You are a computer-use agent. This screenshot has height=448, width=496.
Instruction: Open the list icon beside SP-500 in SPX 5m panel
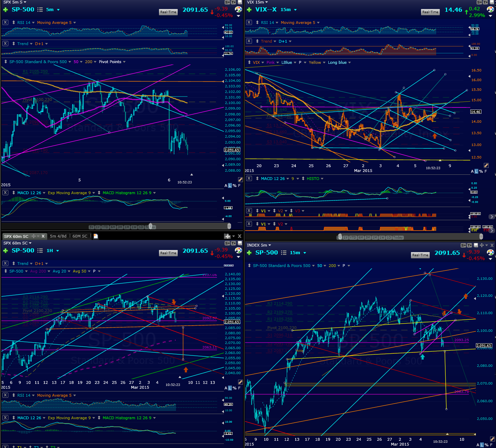pos(40,10)
